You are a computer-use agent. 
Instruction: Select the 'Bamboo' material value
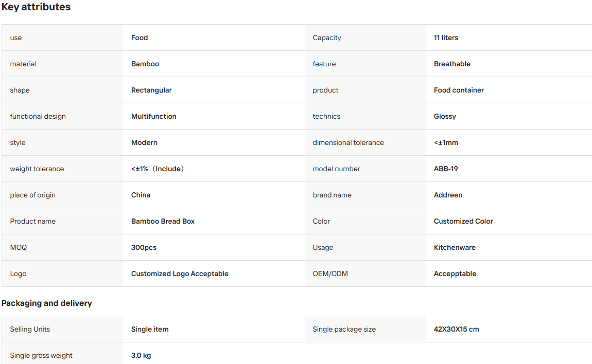(x=145, y=64)
